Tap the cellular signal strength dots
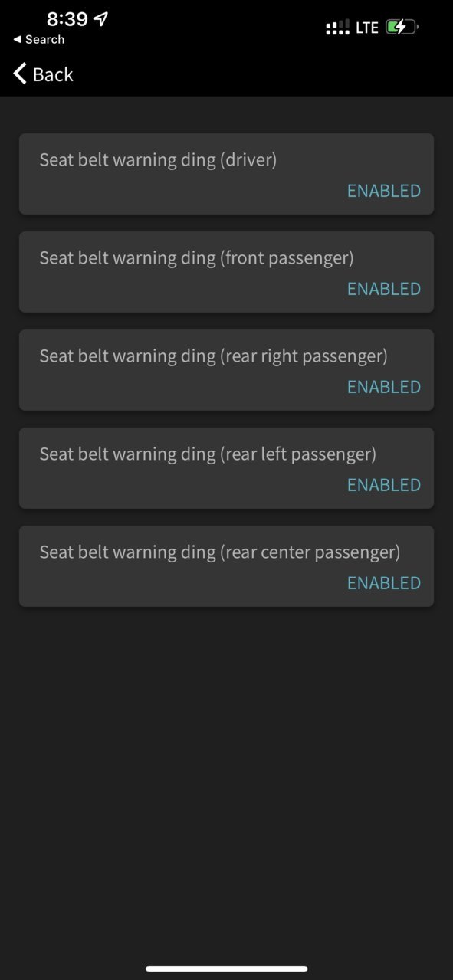This screenshot has width=453, height=980. (x=338, y=28)
